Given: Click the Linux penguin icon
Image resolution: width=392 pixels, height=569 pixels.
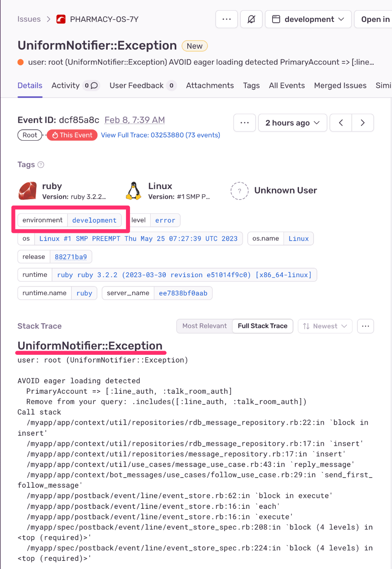Looking at the screenshot, I should point(134,191).
